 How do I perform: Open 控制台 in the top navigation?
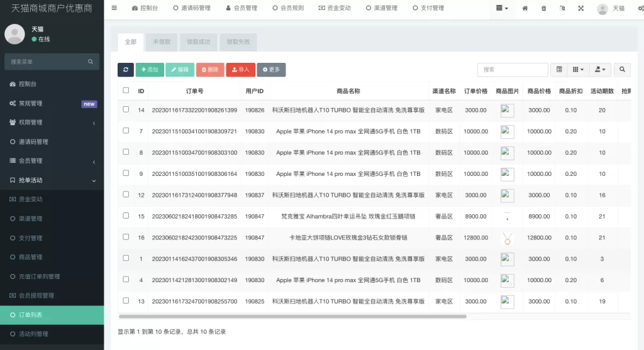[145, 8]
